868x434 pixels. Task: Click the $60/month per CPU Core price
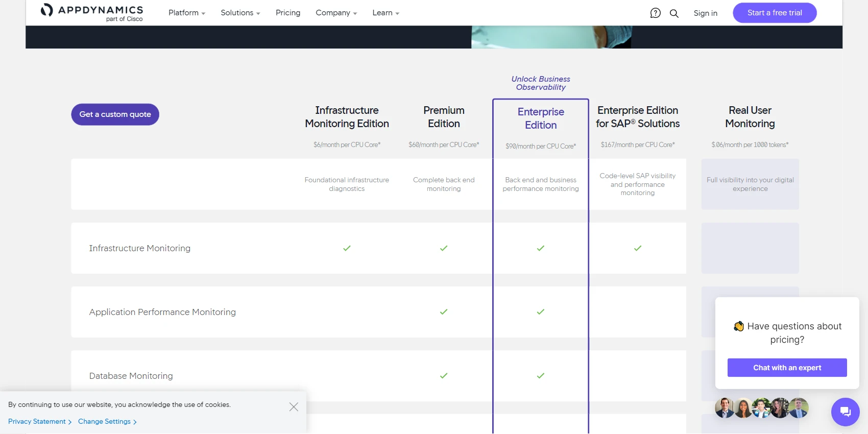pos(444,145)
